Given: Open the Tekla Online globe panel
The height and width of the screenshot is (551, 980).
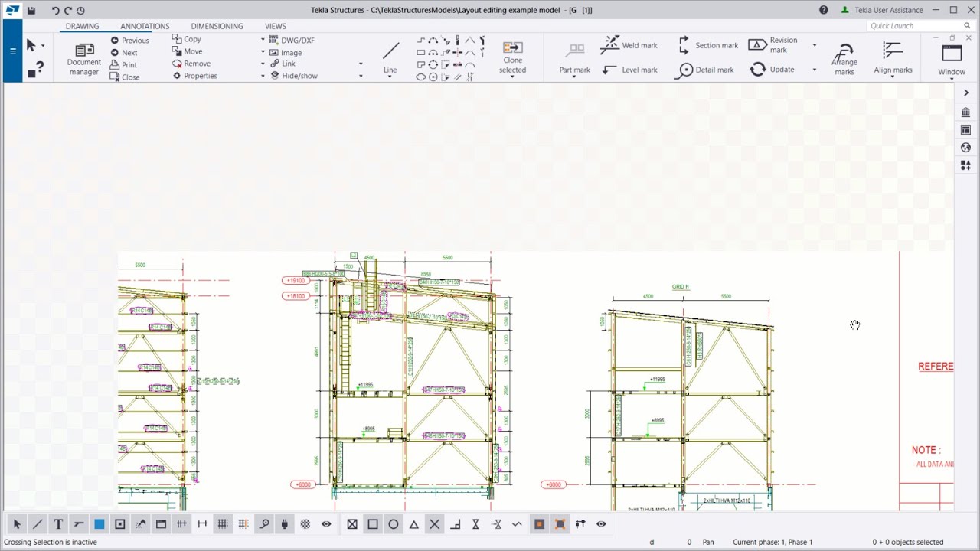Looking at the screenshot, I should pos(965,148).
